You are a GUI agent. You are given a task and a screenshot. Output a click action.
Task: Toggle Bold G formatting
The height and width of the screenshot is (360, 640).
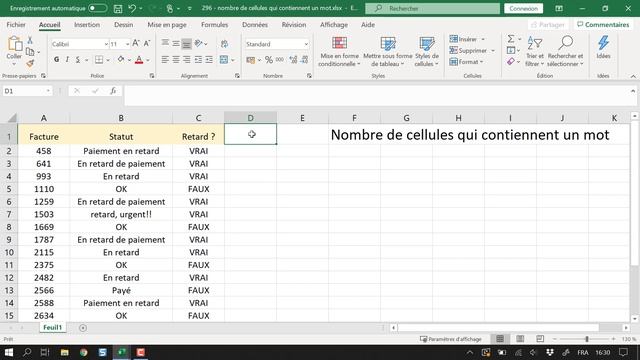pos(56,60)
